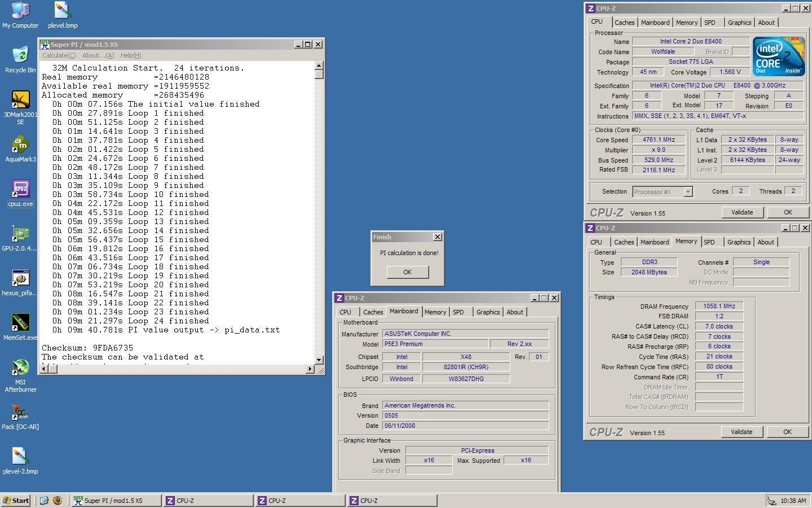Launch MemSet.exe desktop icon
This screenshot has width=812, height=508.
(x=20, y=327)
